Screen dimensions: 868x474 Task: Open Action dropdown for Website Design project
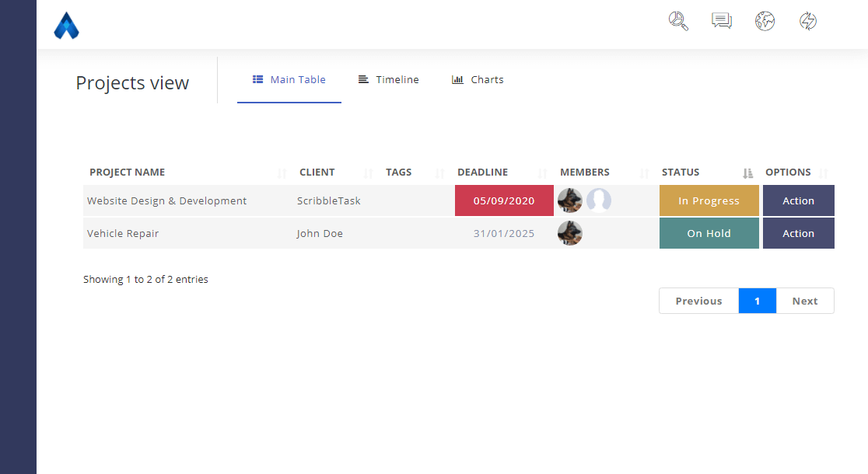798,200
